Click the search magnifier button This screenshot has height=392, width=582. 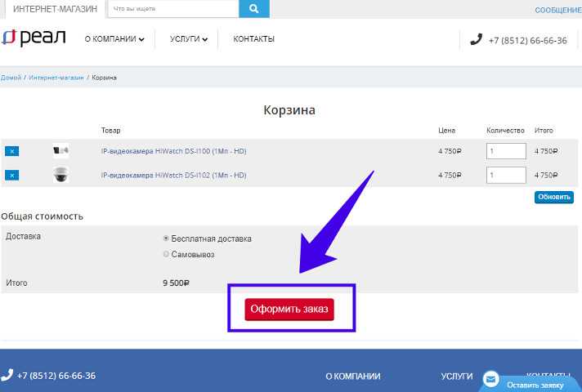pyautogui.click(x=254, y=8)
